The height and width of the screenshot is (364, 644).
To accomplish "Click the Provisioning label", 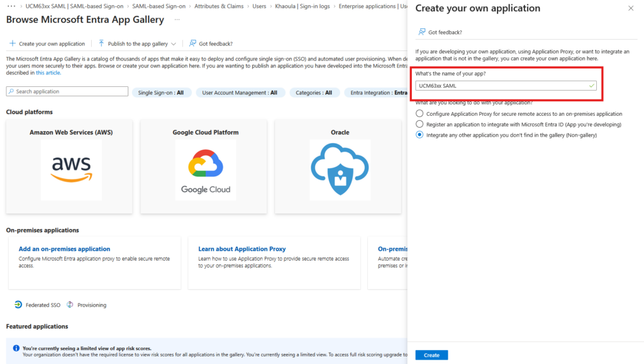I will pyautogui.click(x=92, y=305).
